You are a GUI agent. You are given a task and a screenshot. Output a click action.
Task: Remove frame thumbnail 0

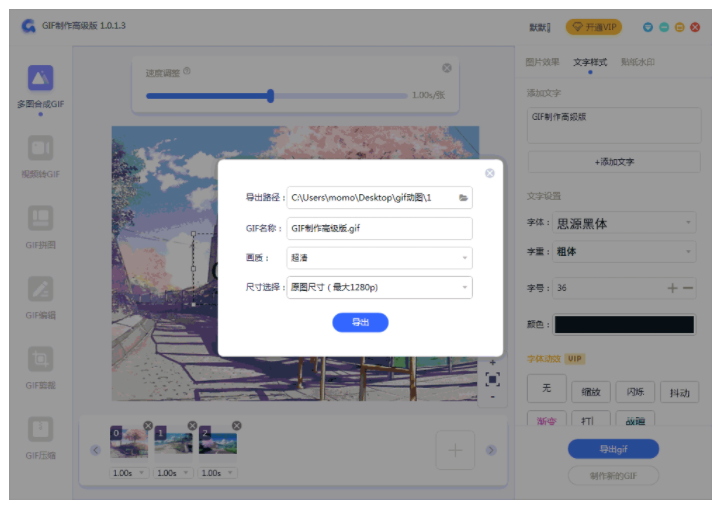[x=148, y=426]
